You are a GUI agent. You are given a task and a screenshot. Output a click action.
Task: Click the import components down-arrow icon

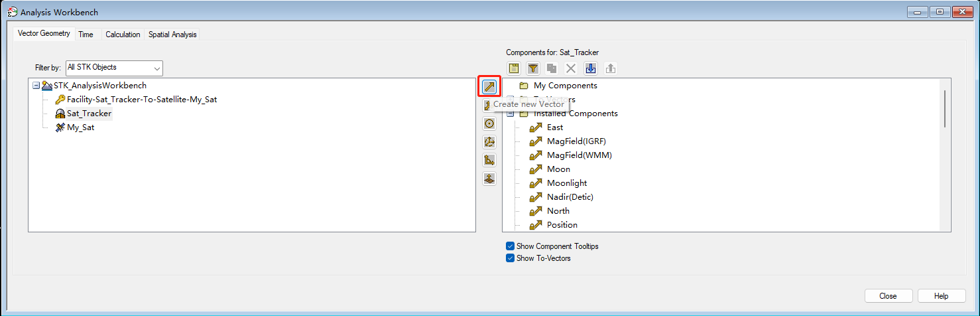[x=591, y=68]
